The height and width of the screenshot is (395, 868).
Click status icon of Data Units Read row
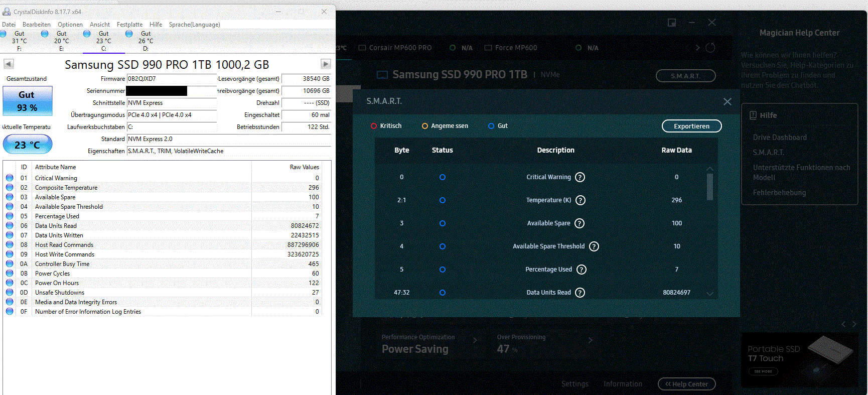[x=10, y=225]
